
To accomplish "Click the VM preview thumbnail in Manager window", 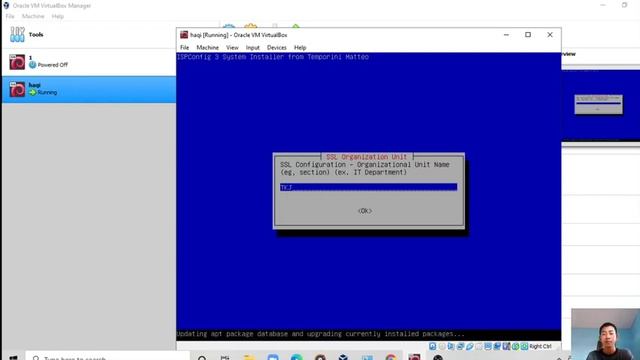I will click(601, 105).
